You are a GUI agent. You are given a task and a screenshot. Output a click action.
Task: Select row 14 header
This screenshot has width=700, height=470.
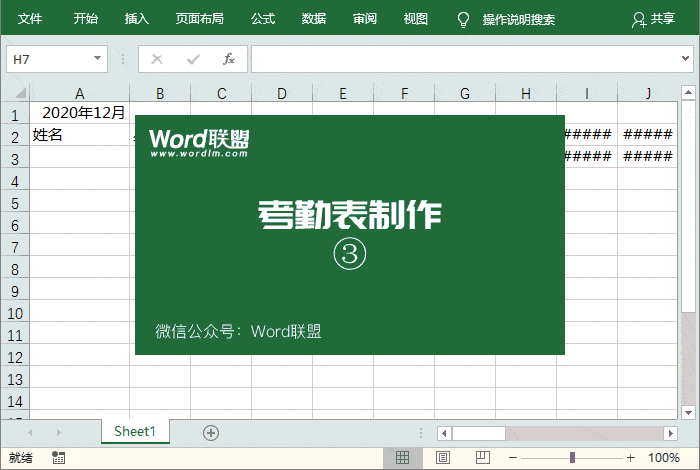point(15,401)
